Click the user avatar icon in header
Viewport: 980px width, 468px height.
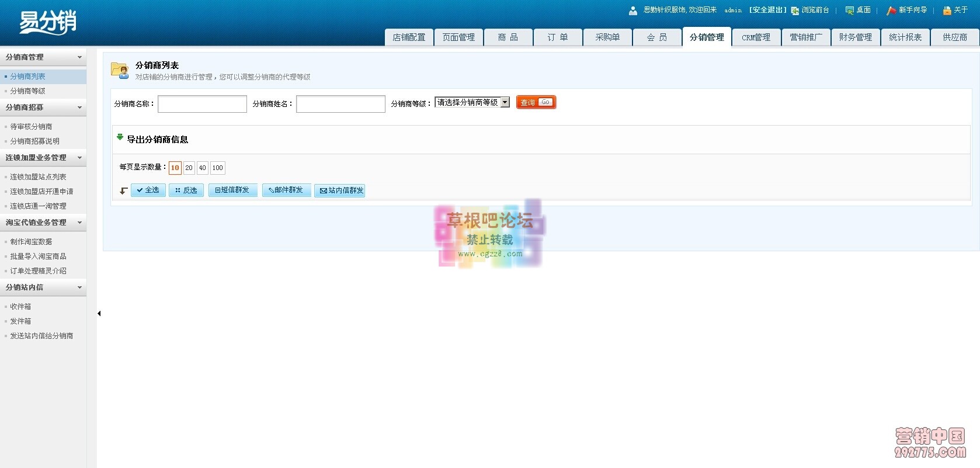click(633, 11)
